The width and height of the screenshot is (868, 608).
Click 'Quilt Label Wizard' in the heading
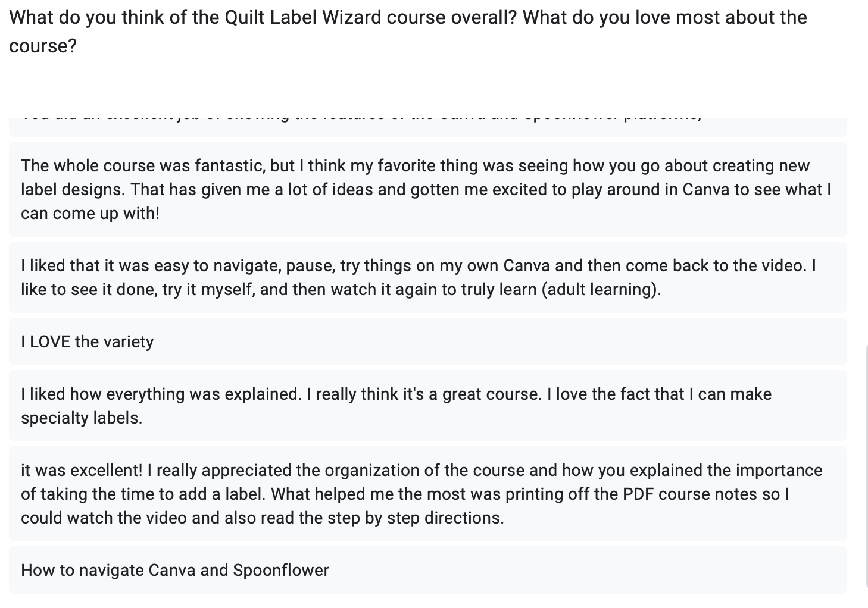303,17
